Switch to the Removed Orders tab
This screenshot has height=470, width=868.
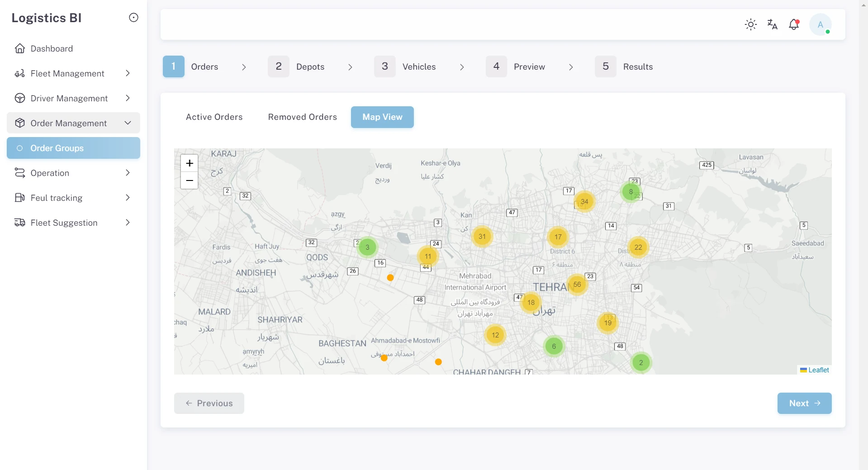[x=303, y=117]
